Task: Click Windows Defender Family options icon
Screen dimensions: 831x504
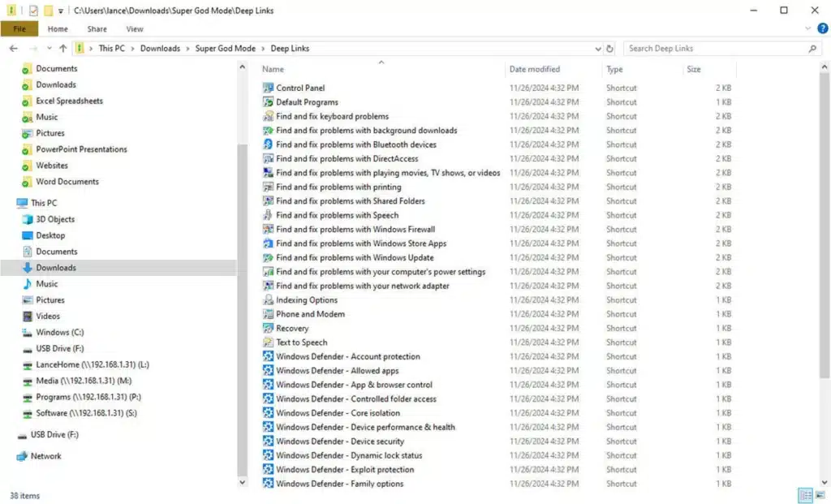Action: (268, 484)
